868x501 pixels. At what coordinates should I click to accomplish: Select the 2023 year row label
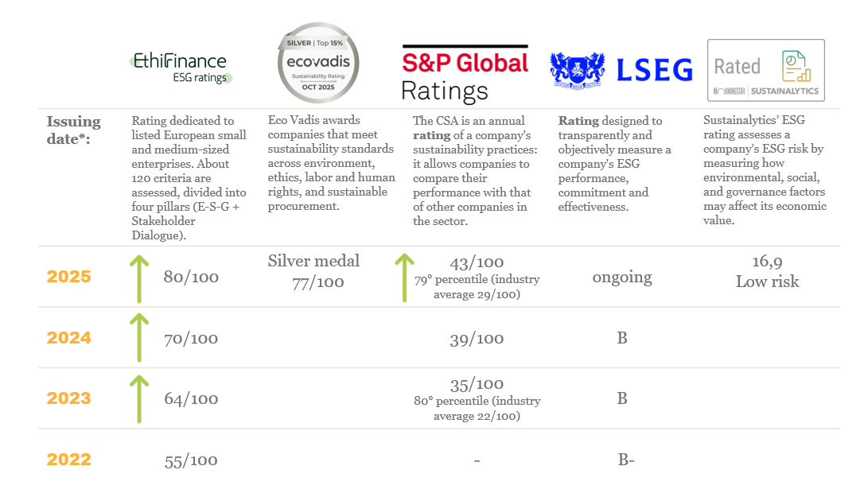click(69, 398)
